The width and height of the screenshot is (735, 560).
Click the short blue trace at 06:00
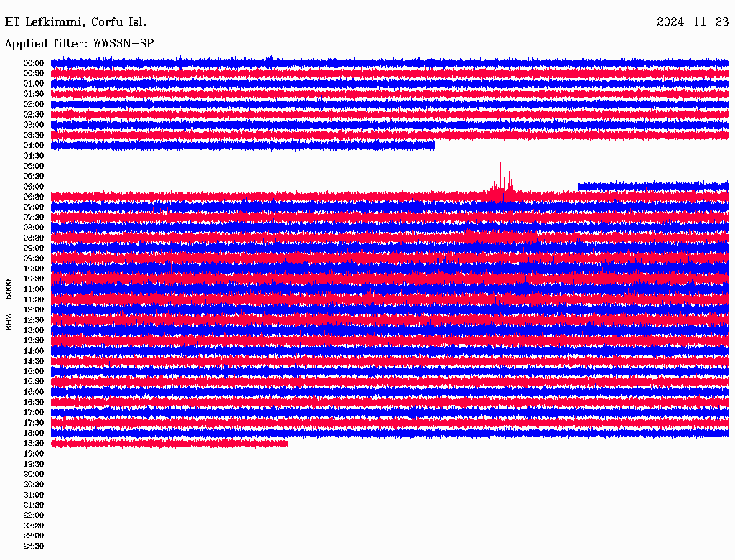pos(653,187)
